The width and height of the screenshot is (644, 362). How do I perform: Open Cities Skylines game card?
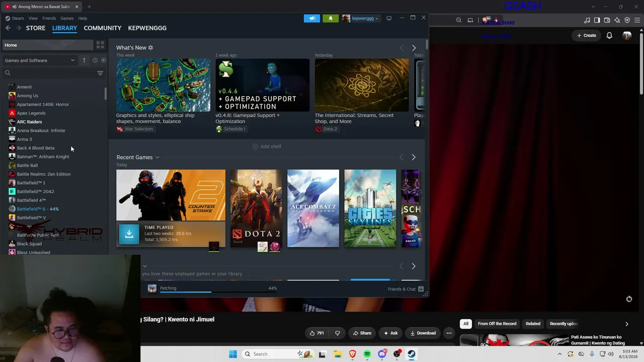click(370, 208)
